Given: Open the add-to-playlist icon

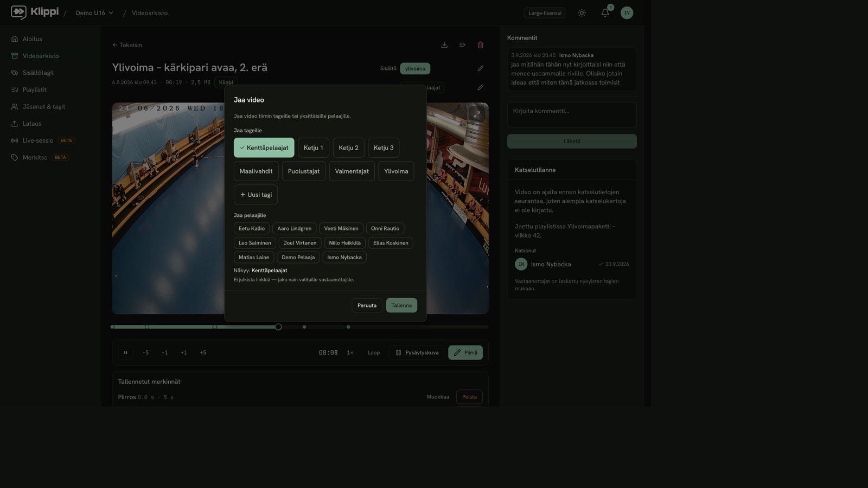Looking at the screenshot, I should pyautogui.click(x=462, y=45).
